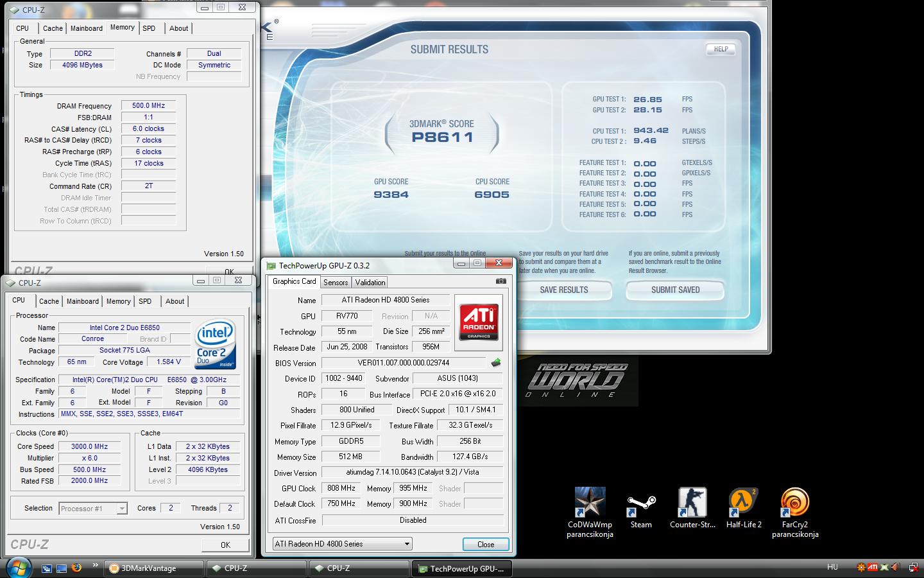
Task: Open Mainboard tab in the processor CPU-Z window
Action: click(x=83, y=301)
